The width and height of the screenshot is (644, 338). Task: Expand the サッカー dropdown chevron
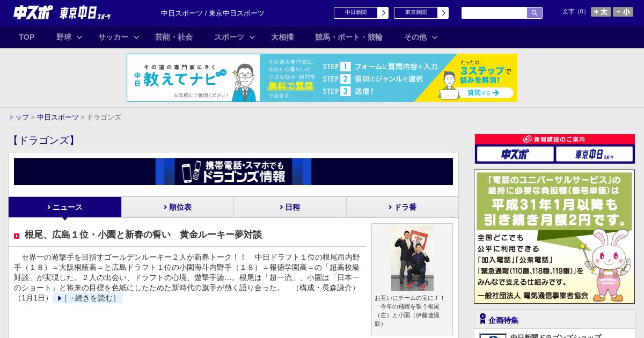(136, 37)
